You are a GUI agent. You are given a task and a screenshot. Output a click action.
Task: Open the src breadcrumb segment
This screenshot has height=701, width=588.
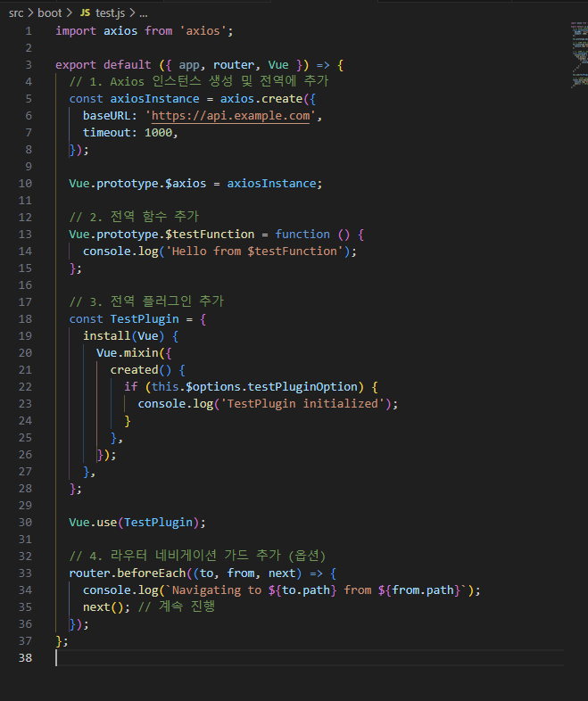(16, 13)
